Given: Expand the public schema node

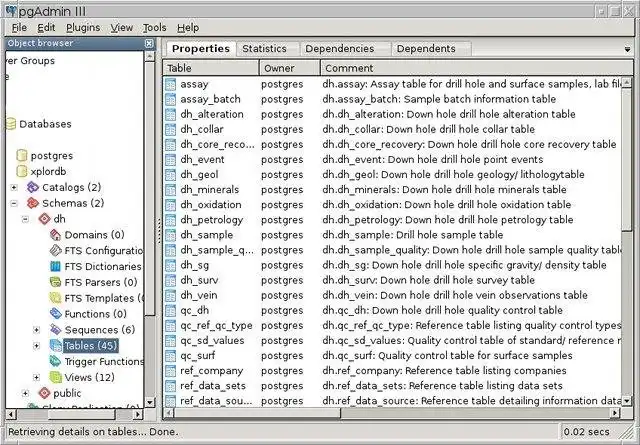Looking at the screenshot, I should pyautogui.click(x=25, y=393).
